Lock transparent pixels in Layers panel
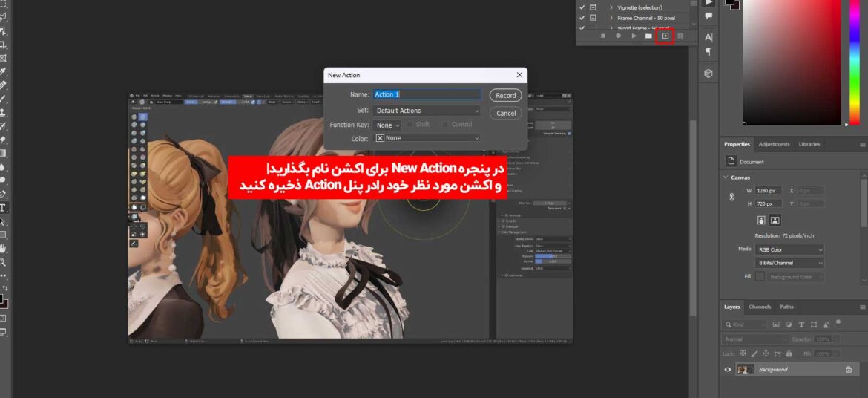 [x=743, y=353]
